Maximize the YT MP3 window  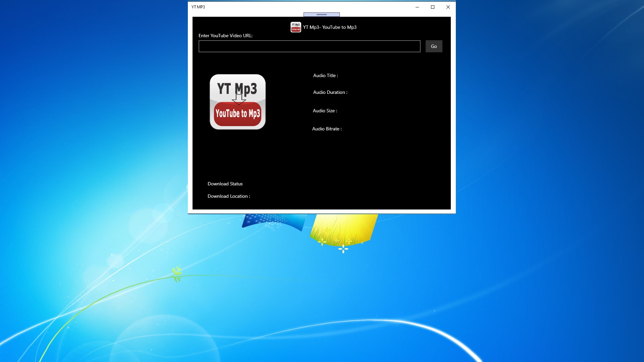pyautogui.click(x=433, y=7)
